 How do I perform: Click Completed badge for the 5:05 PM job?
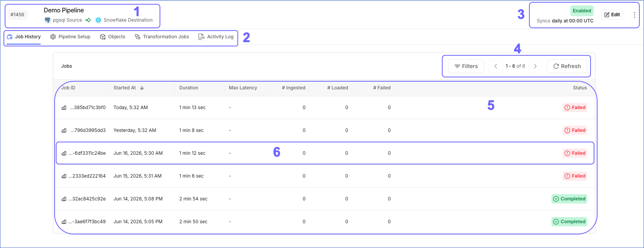569,222
